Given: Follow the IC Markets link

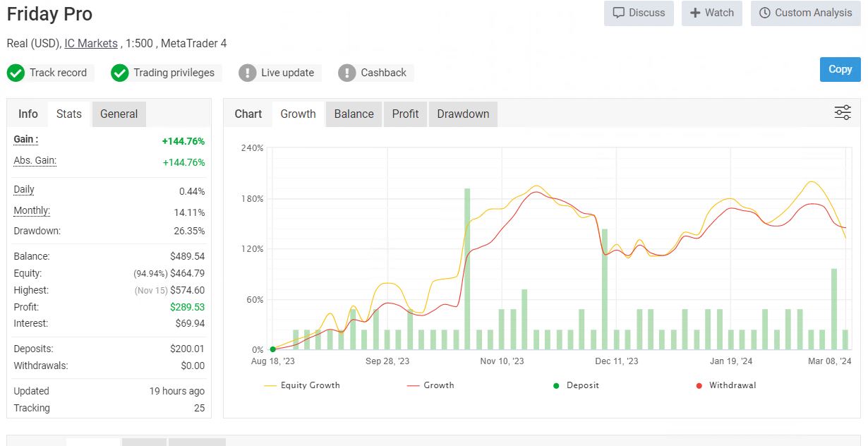Looking at the screenshot, I should (x=91, y=43).
